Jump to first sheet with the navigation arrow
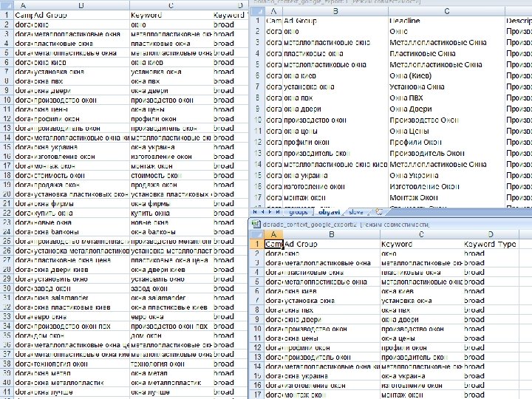 [255, 212]
